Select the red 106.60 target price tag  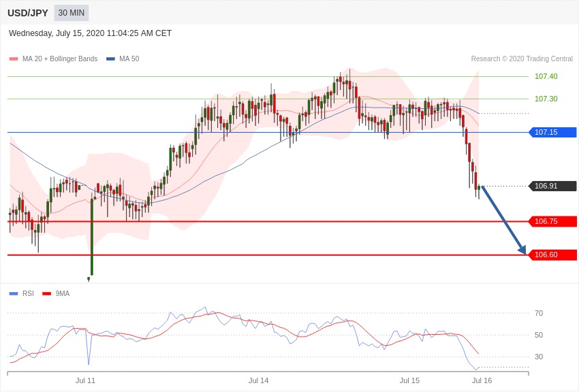[x=552, y=255]
